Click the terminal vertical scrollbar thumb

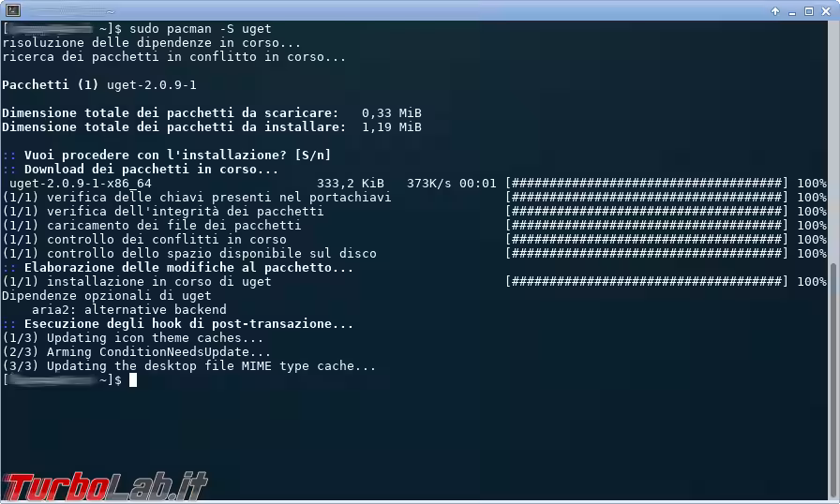coord(833,379)
